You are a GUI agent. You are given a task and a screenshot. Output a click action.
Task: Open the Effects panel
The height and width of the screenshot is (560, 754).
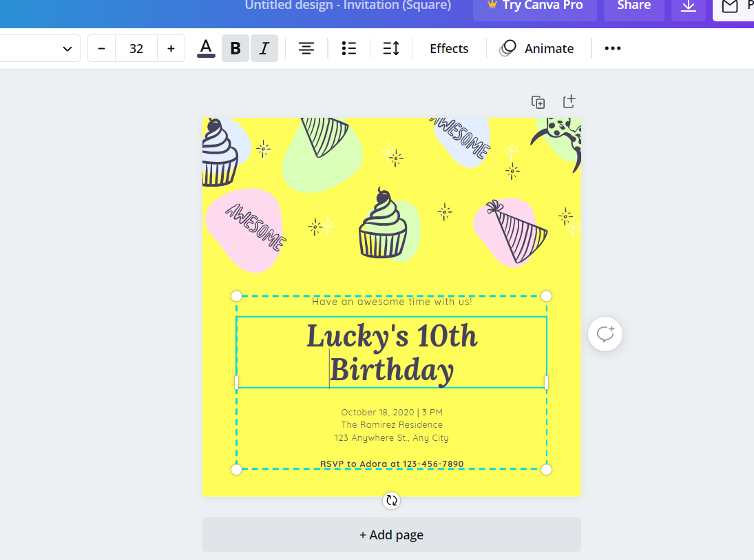[x=448, y=48]
